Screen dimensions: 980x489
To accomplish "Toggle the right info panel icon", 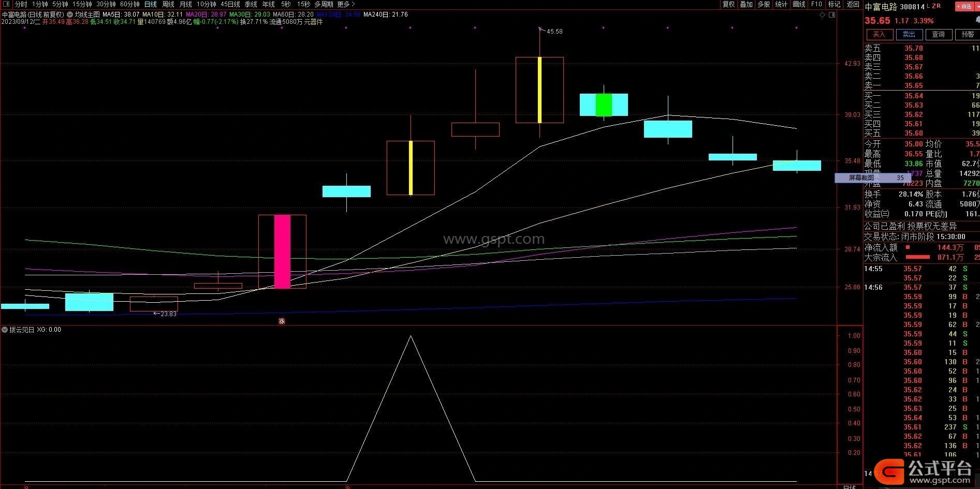I will pos(832,15).
